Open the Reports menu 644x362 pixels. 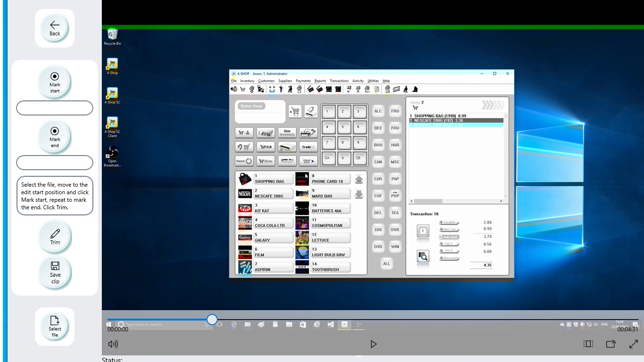point(320,81)
